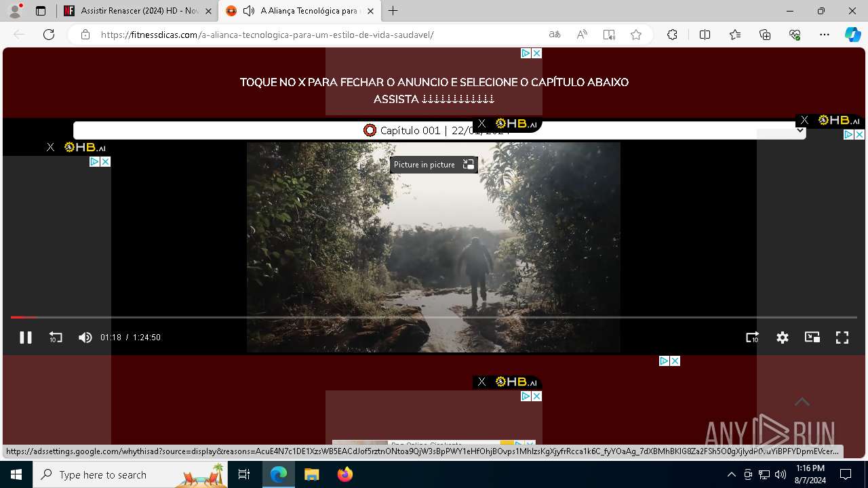Open Extensions puzzle icon
Screen dimensions: 868x488
(672, 35)
